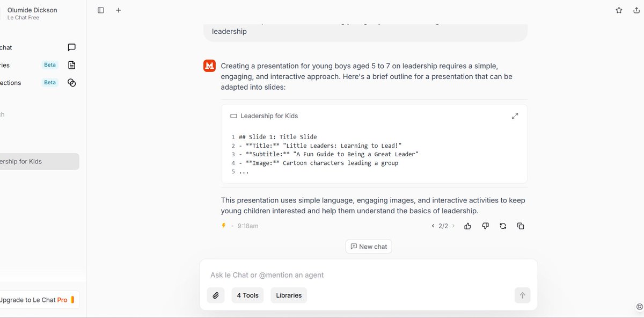This screenshot has height=318, width=644.
Task: Open Leadership for Kids canvas title
Action: (269, 116)
